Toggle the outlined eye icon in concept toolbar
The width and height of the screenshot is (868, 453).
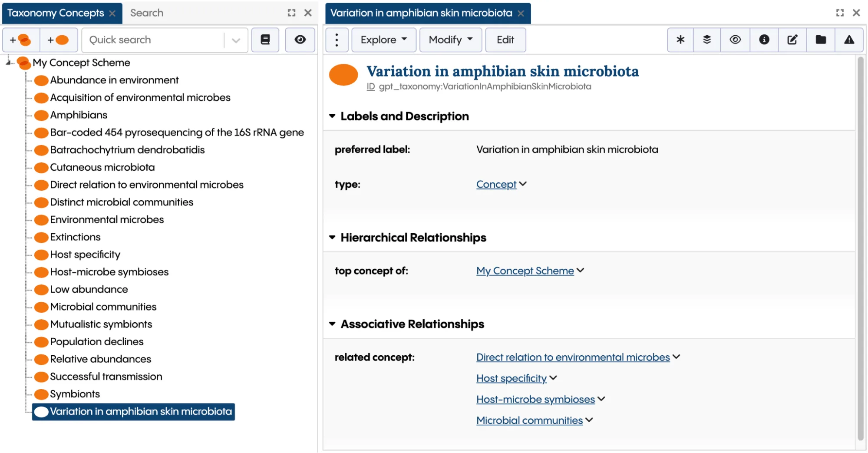click(735, 40)
